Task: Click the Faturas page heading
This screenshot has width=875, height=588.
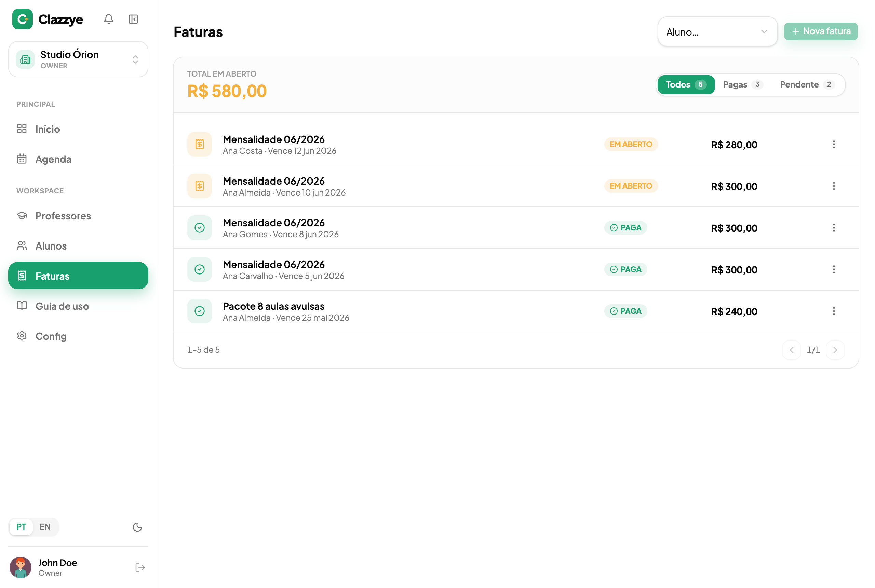Action: (x=198, y=32)
